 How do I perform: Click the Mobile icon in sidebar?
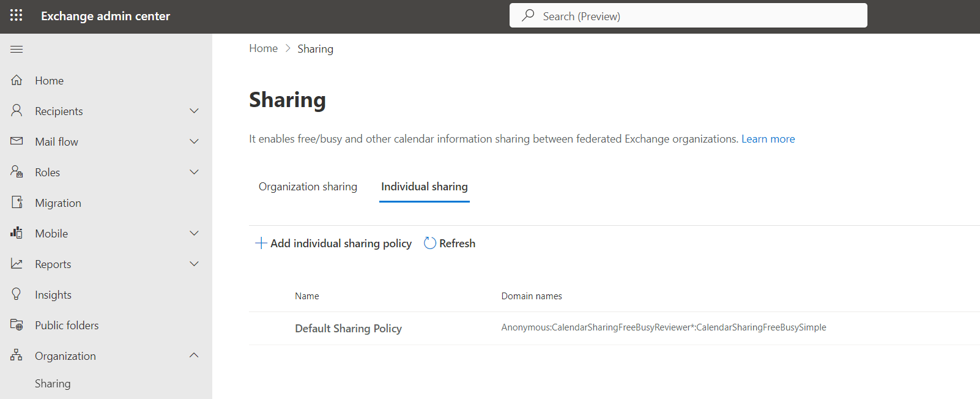[17, 233]
